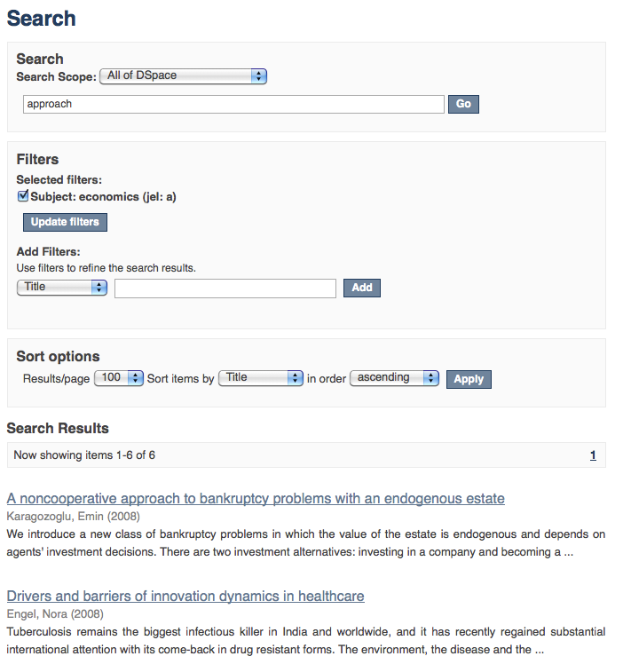
Task: Focus the empty add-filter text field
Action: [225, 289]
